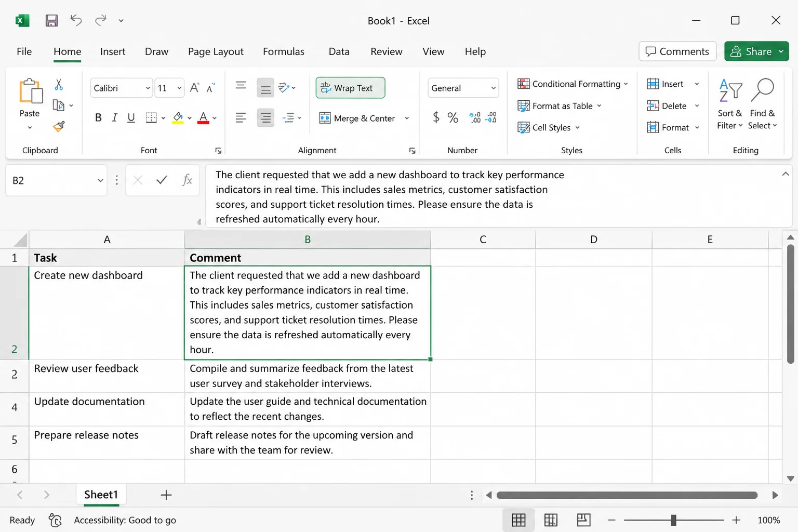
Task: Click the Insert Function fx icon
Action: pos(187,180)
